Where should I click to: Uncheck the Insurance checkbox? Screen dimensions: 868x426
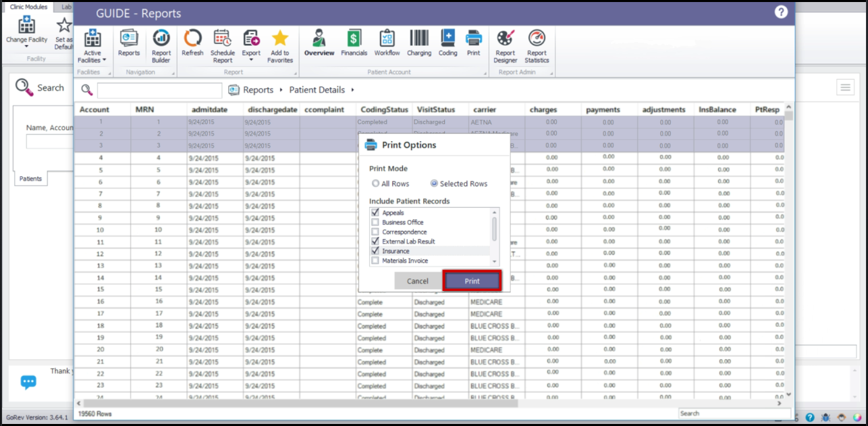click(375, 251)
